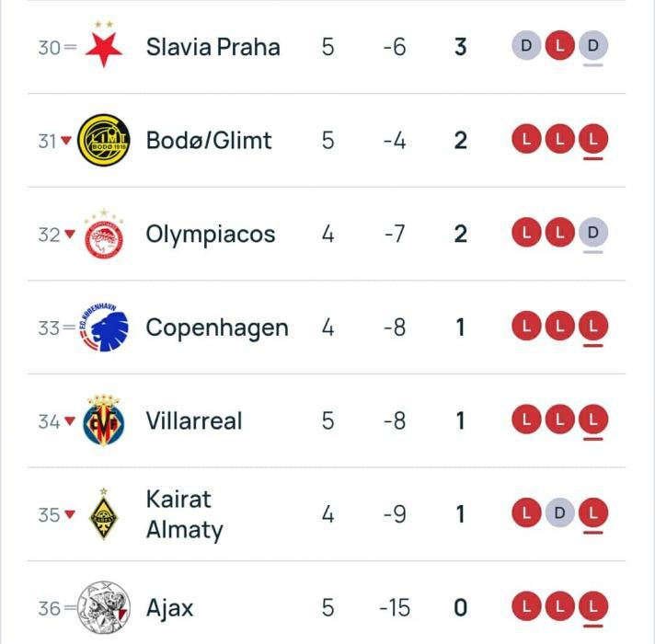Click Ajax's -15 goal difference value
The height and width of the screenshot is (644, 655).
coord(394,608)
